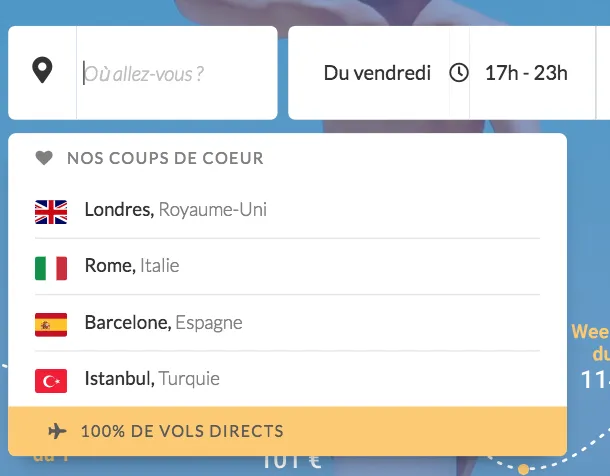This screenshot has height=476, width=610.
Task: Click the '100% de vols directs' banner
Action: 182,432
